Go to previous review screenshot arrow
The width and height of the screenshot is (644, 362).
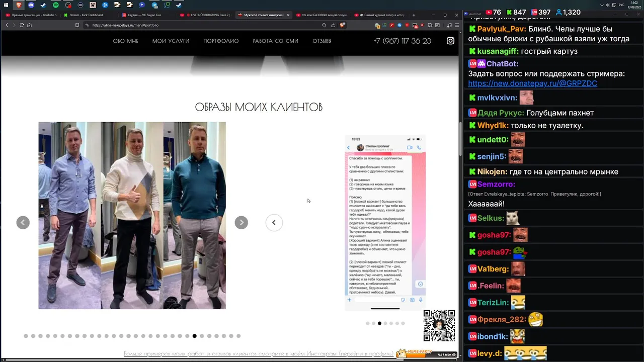click(x=274, y=223)
